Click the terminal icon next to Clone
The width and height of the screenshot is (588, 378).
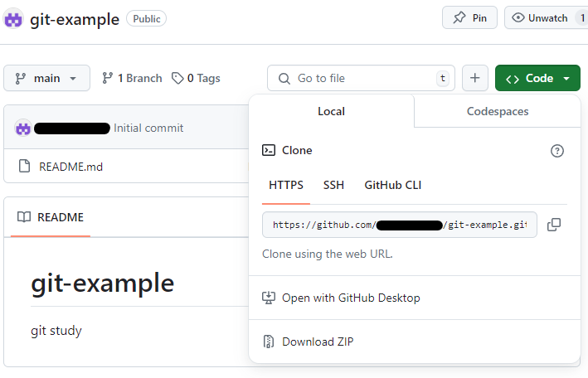(269, 150)
